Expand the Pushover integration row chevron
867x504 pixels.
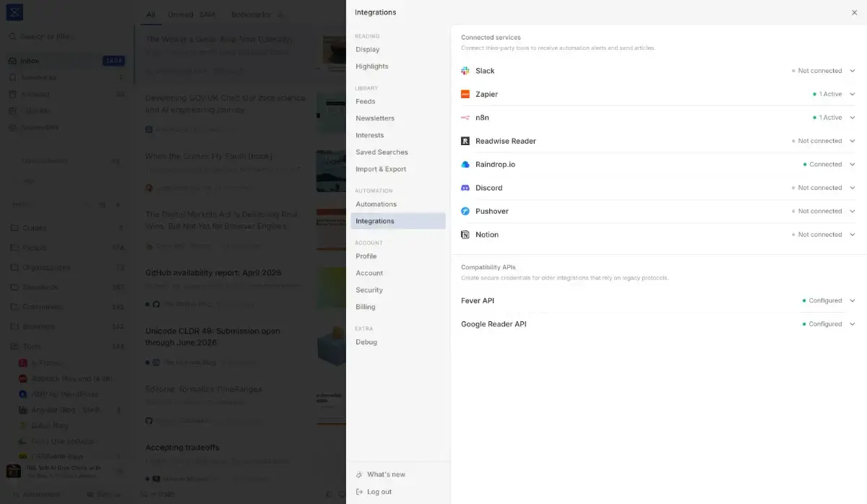point(853,211)
